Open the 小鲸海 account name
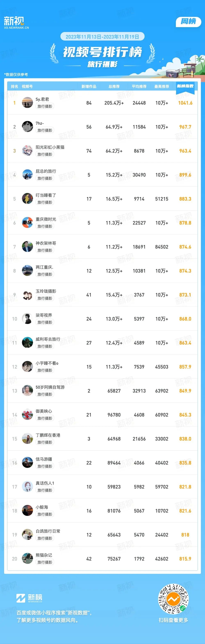This screenshot has height=644, width=205. [42, 507]
